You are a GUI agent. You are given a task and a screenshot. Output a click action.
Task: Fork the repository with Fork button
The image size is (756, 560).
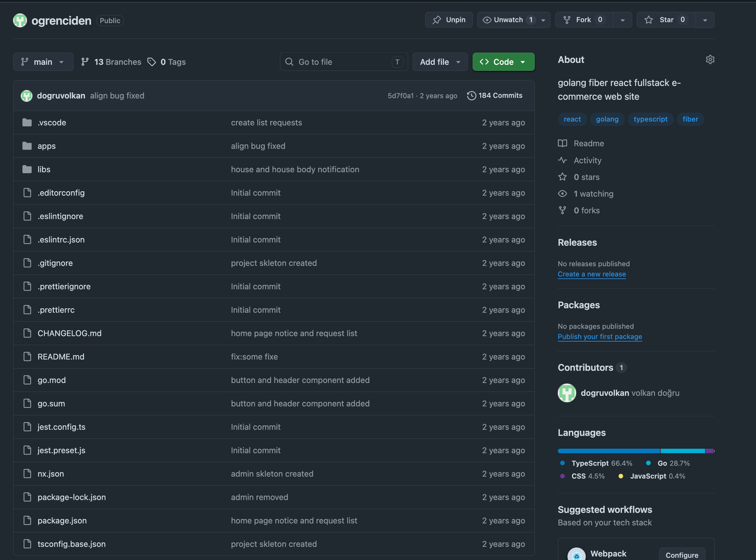[584, 20]
